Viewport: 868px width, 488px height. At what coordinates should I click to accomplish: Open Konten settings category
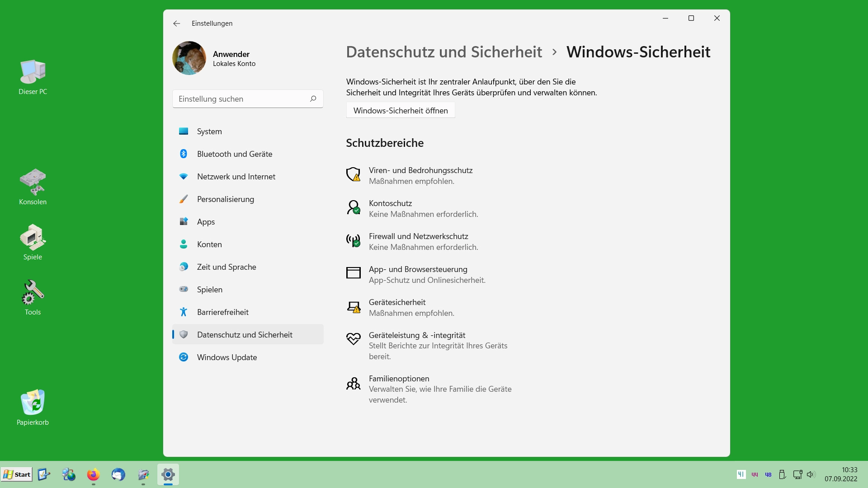248,244
